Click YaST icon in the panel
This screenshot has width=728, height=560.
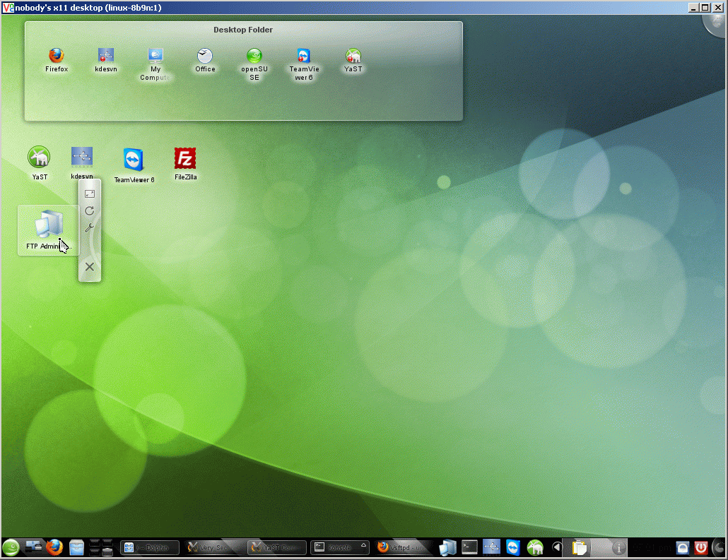[x=535, y=548]
